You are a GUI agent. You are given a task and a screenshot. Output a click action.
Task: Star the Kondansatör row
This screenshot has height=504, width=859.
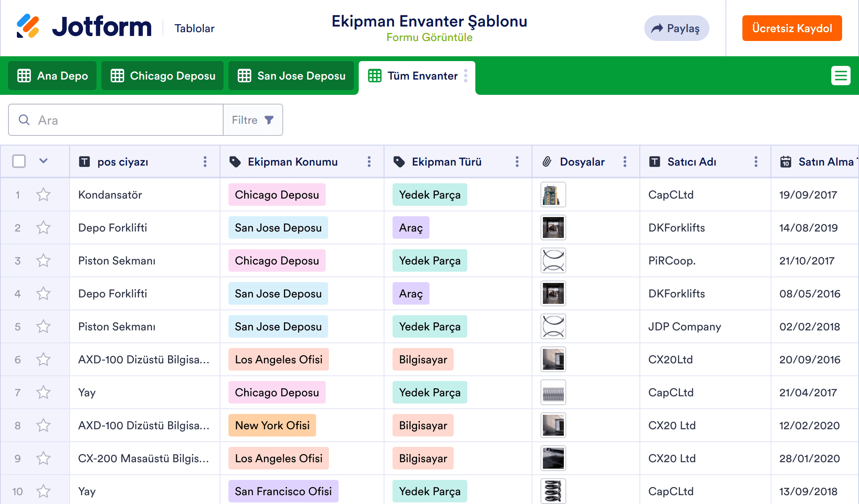pos(43,195)
